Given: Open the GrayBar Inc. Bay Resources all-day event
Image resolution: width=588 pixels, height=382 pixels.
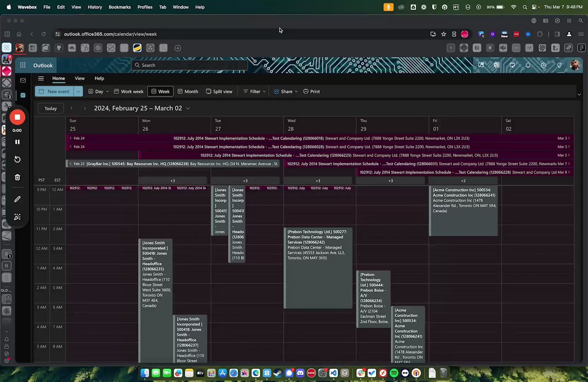Looking at the screenshot, I should click(x=173, y=164).
